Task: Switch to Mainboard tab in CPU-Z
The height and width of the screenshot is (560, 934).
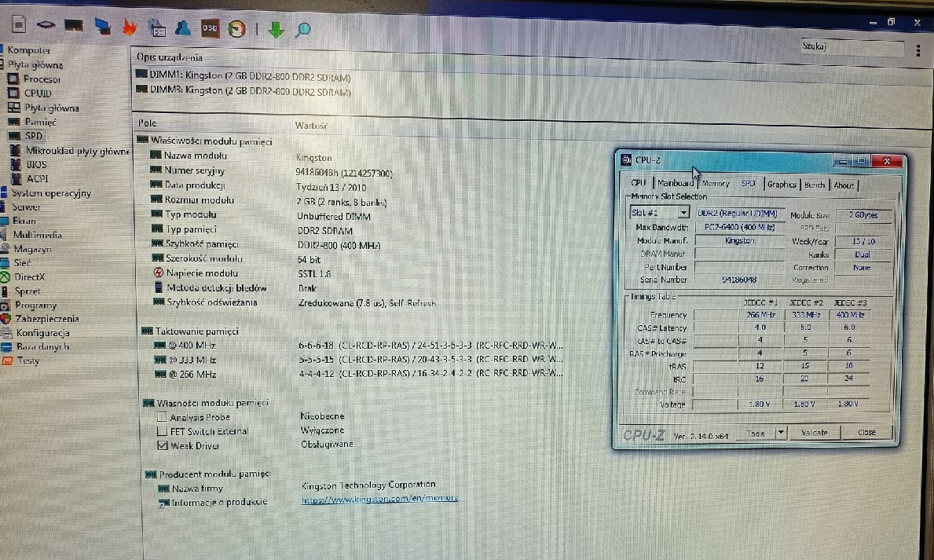Action: tap(675, 184)
